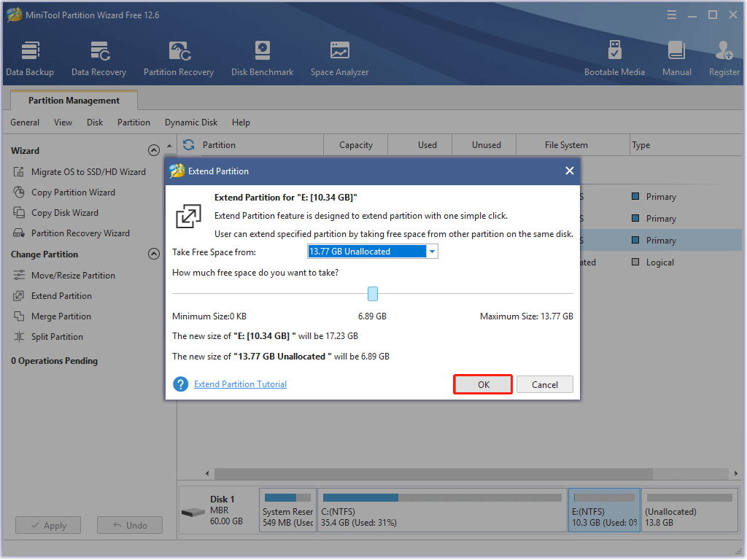This screenshot has width=747, height=560.
Task: Click the Disk 1 drive icon
Action: (x=193, y=513)
